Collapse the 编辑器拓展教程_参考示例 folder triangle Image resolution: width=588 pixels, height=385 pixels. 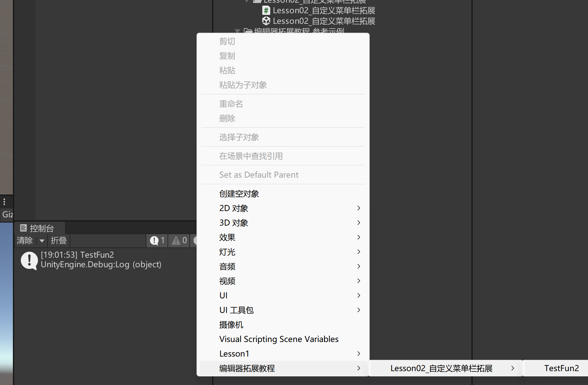pos(237,31)
